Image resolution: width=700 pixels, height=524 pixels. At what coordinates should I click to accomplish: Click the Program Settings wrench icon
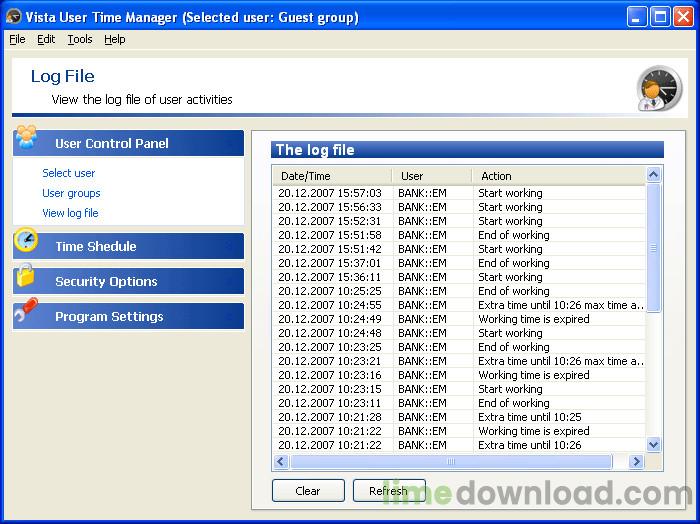25,309
